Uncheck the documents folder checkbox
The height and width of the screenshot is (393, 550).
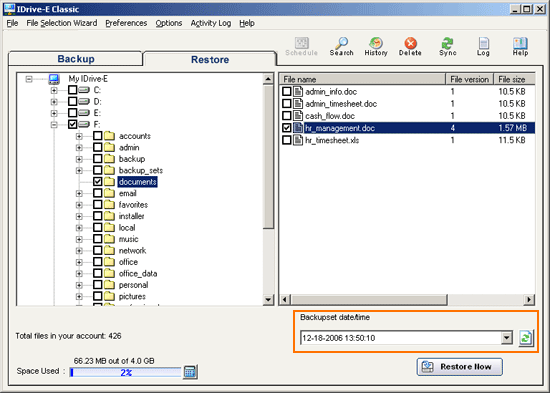(x=98, y=182)
